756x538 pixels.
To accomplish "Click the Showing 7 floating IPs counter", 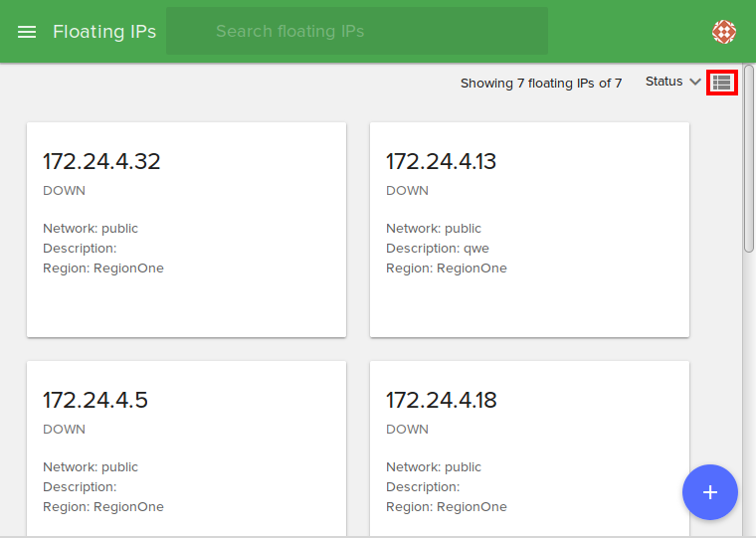I will [540, 84].
